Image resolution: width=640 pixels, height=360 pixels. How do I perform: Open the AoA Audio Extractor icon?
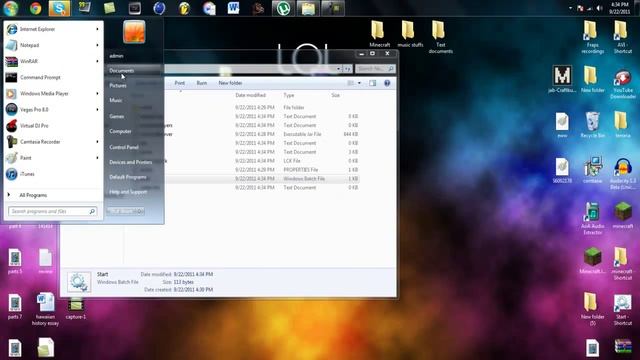[x=592, y=218]
